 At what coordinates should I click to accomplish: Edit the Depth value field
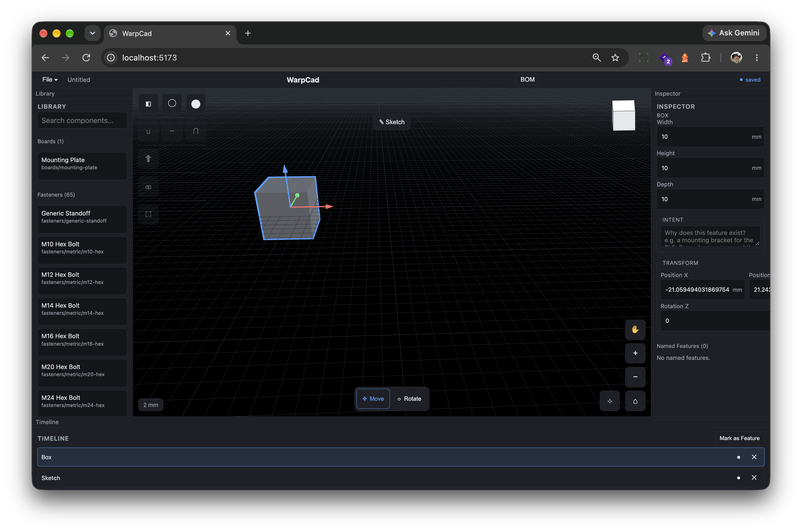(x=710, y=199)
